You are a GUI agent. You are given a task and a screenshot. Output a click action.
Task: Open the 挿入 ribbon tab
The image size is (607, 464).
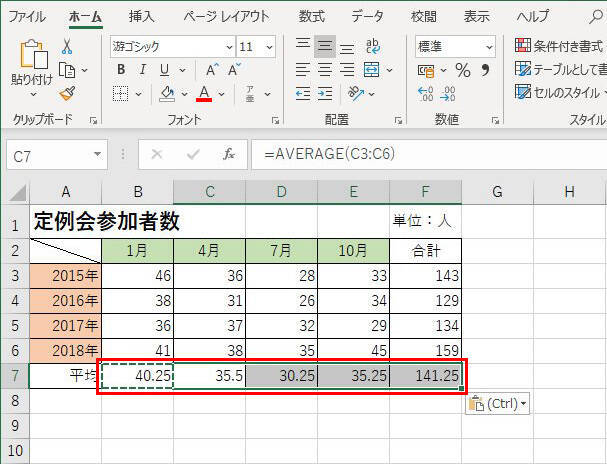click(x=142, y=17)
